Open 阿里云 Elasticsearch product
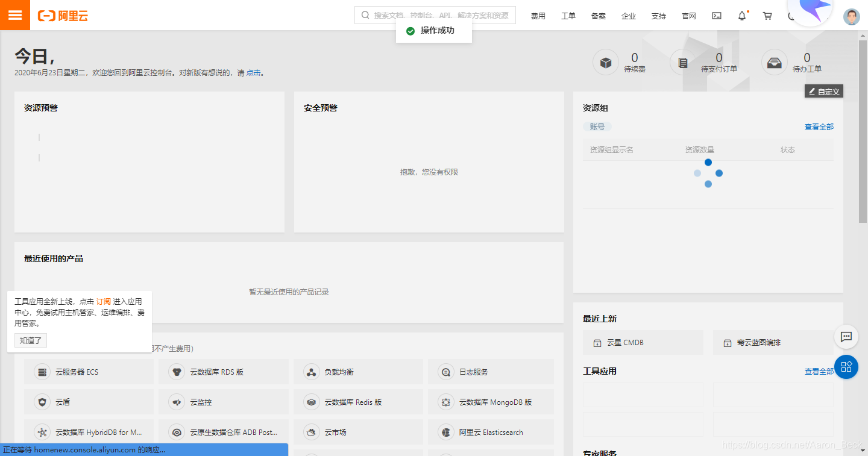Screen dimensions: 868x456 [x=491, y=432]
